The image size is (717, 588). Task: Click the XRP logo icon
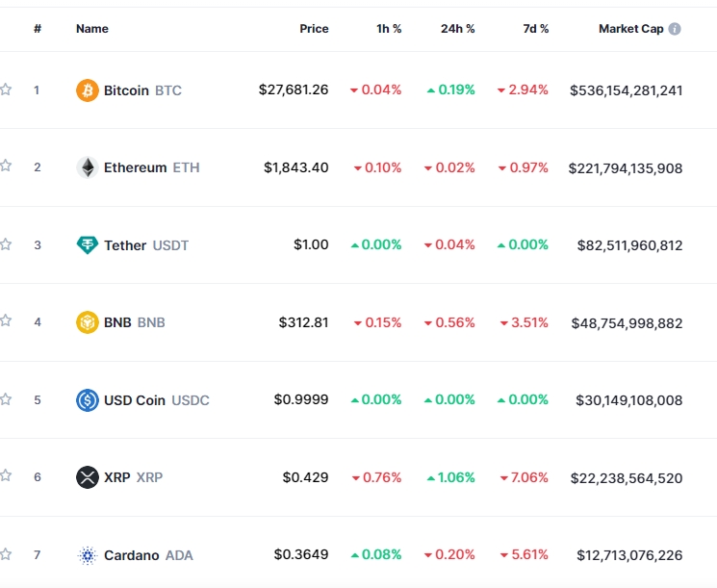pyautogui.click(x=88, y=477)
